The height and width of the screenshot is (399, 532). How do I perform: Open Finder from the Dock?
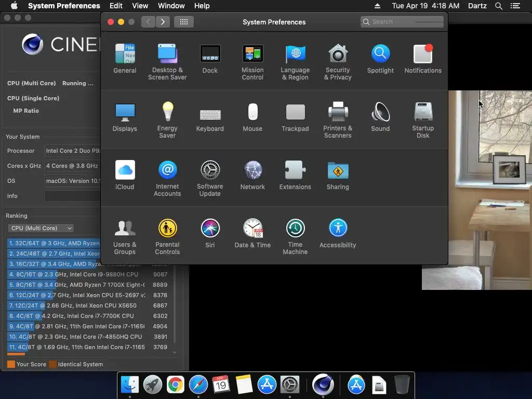tap(130, 385)
